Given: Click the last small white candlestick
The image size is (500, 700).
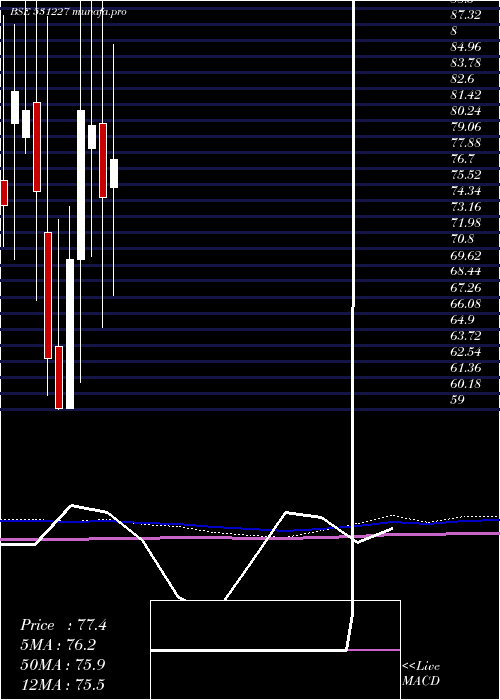Looking at the screenshot, I should pyautogui.click(x=114, y=173).
